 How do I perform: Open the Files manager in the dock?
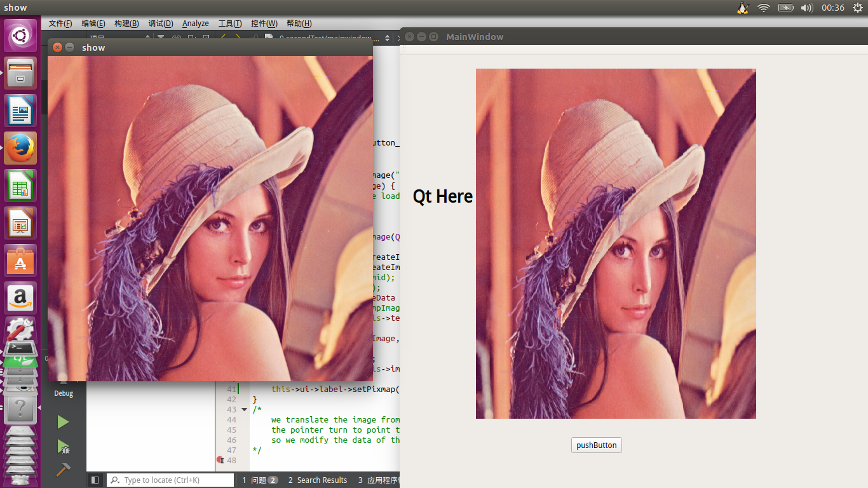[20, 73]
